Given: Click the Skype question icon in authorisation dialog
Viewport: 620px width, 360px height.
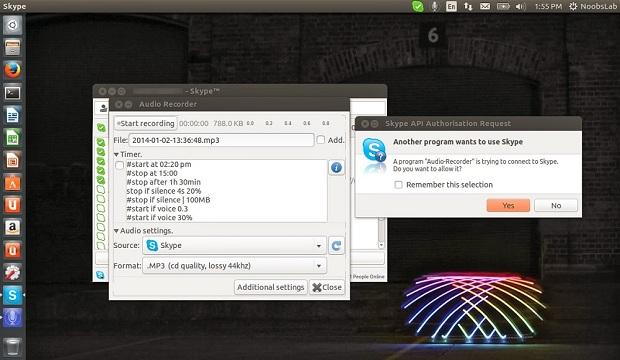Looking at the screenshot, I should pos(374,151).
